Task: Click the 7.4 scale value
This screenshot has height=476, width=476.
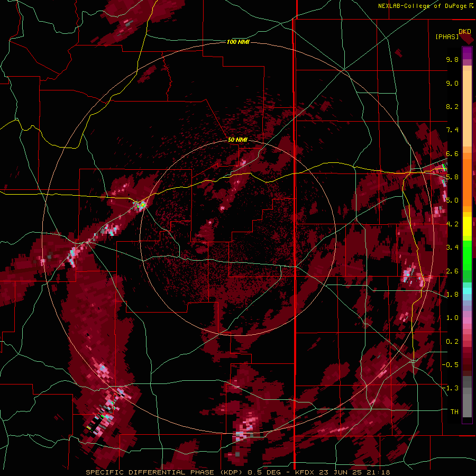Action: click(452, 130)
